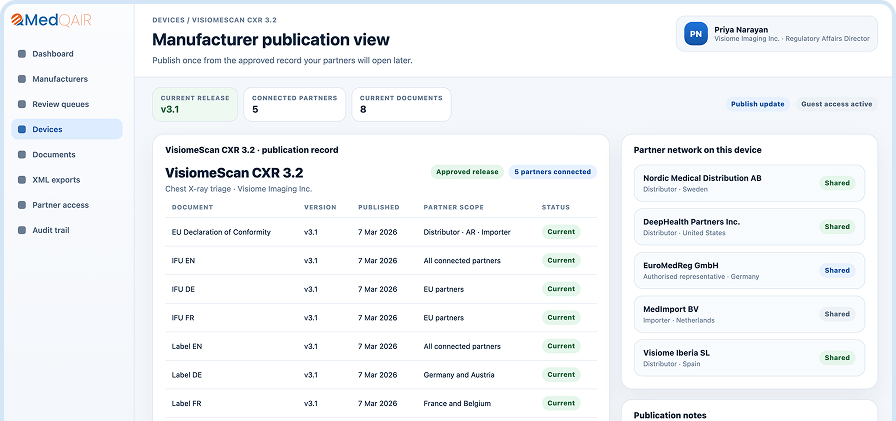Open Partner access page
Image resolution: width=896 pixels, height=421 pixels.
67,205
